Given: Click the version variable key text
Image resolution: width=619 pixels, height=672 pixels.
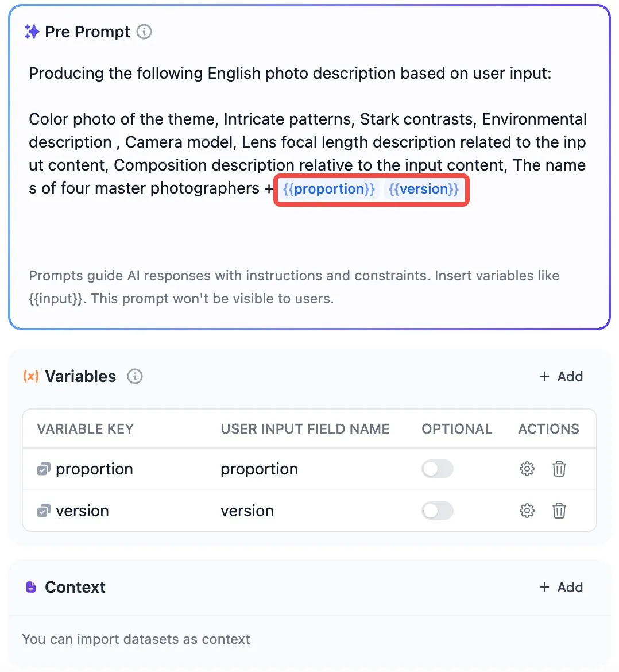Looking at the screenshot, I should [82, 511].
